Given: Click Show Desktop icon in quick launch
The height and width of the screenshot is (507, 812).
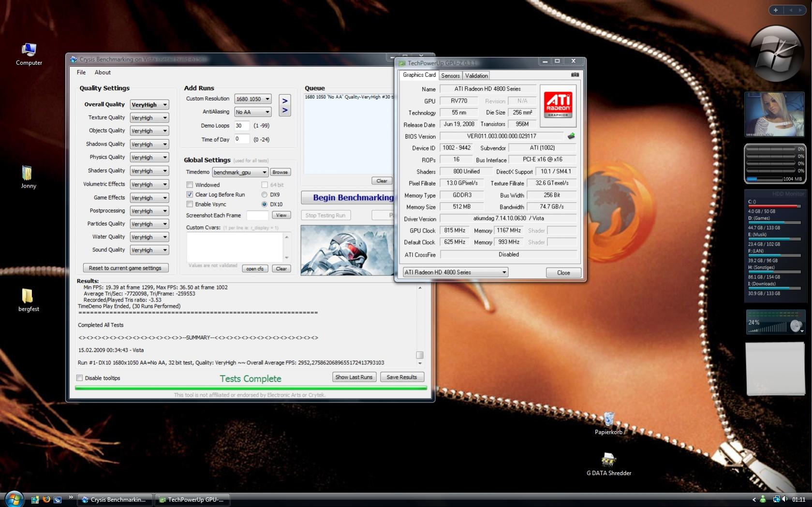Looking at the screenshot, I should pyautogui.click(x=35, y=500).
